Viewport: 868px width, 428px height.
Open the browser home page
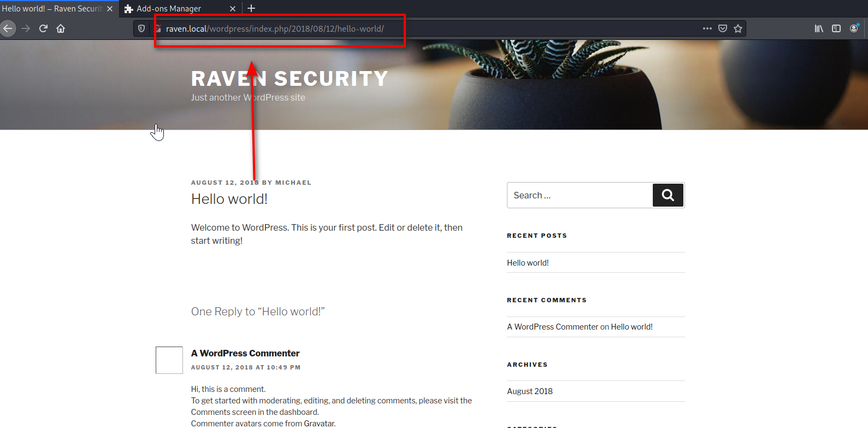pyautogui.click(x=61, y=28)
